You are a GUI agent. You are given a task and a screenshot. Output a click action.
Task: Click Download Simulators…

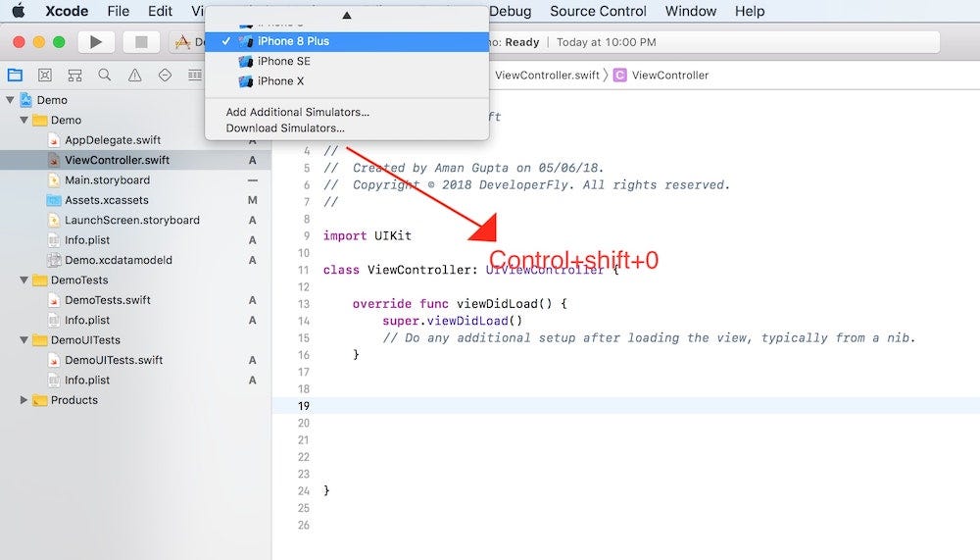point(285,128)
